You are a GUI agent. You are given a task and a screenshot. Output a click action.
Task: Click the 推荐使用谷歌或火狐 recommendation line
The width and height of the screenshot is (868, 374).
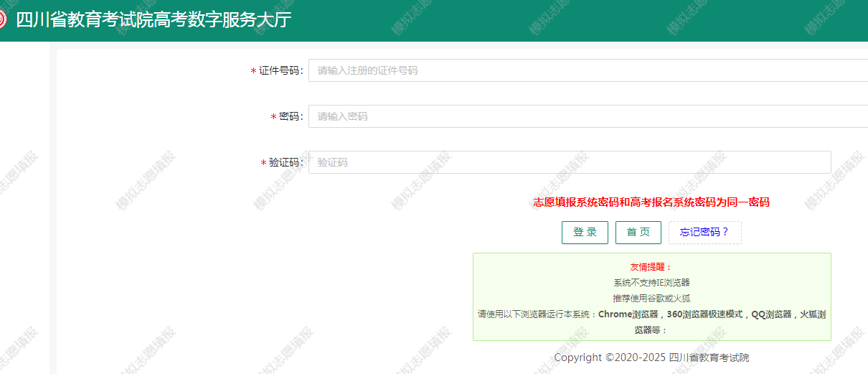[651, 298]
